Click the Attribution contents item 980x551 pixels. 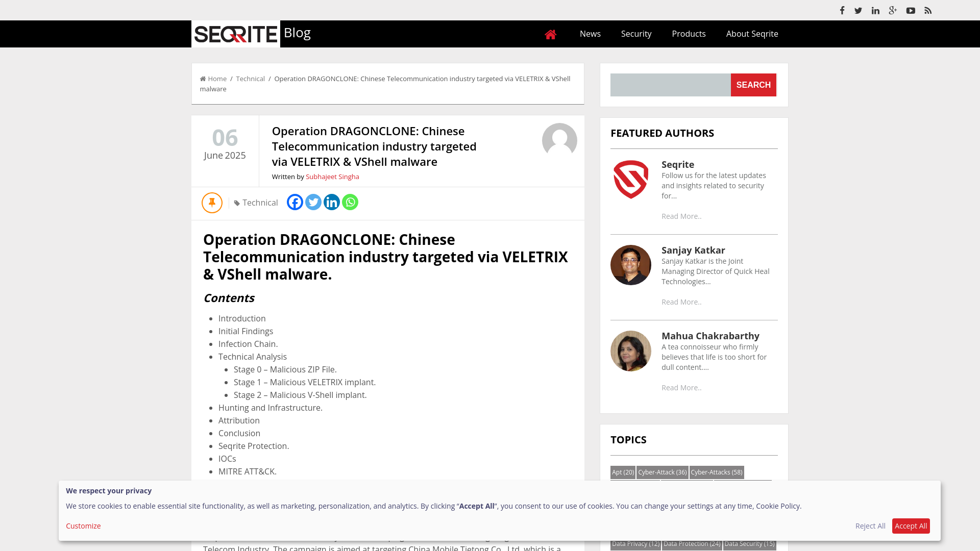[x=239, y=420]
